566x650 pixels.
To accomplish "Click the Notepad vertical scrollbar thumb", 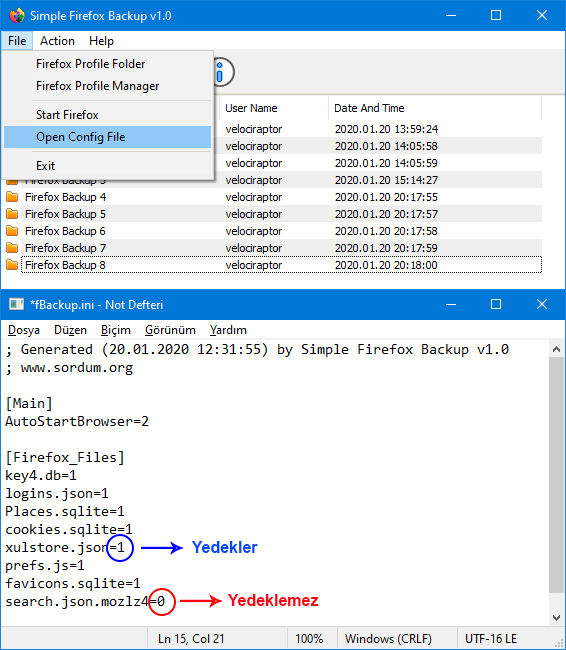I will [556, 475].
